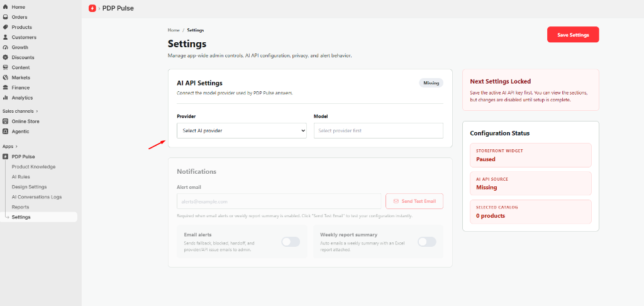Screen dimensions: 644x306
Task: Open AI Conversations Logs page
Action: [x=36, y=197]
